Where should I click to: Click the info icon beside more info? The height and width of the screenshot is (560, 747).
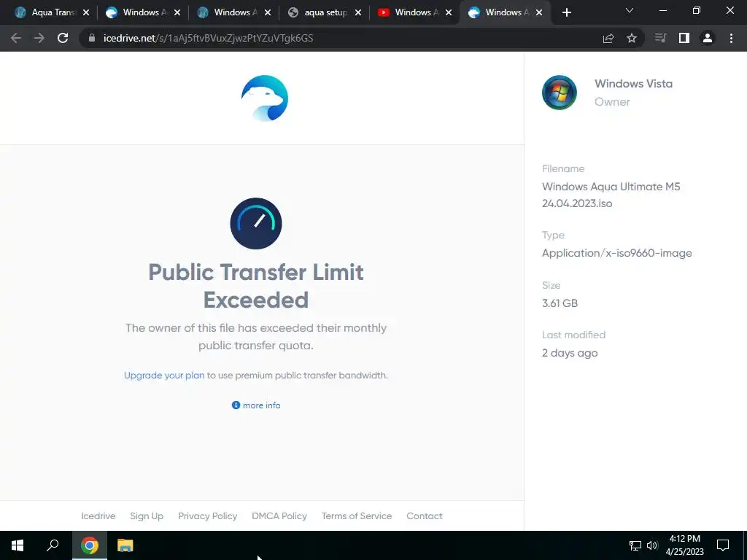click(236, 405)
